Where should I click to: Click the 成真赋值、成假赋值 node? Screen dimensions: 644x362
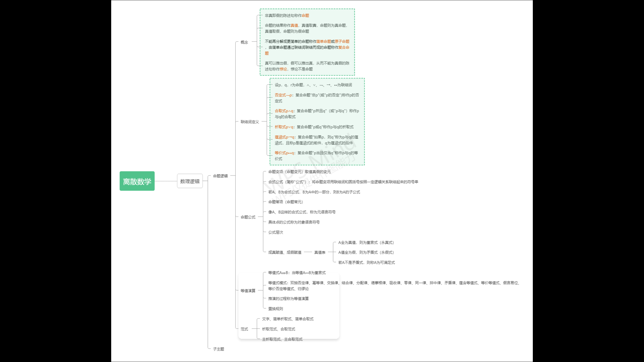285,252
